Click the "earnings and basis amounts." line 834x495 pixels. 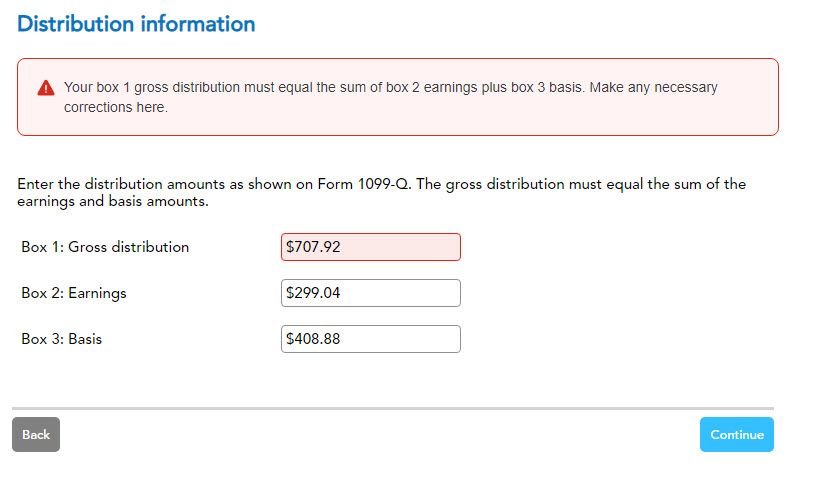click(x=112, y=201)
